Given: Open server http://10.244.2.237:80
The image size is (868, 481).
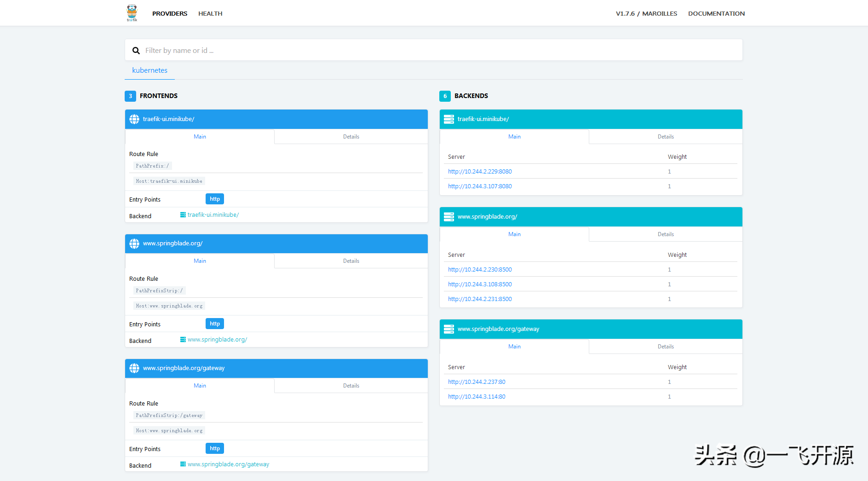Looking at the screenshot, I should [x=477, y=382].
